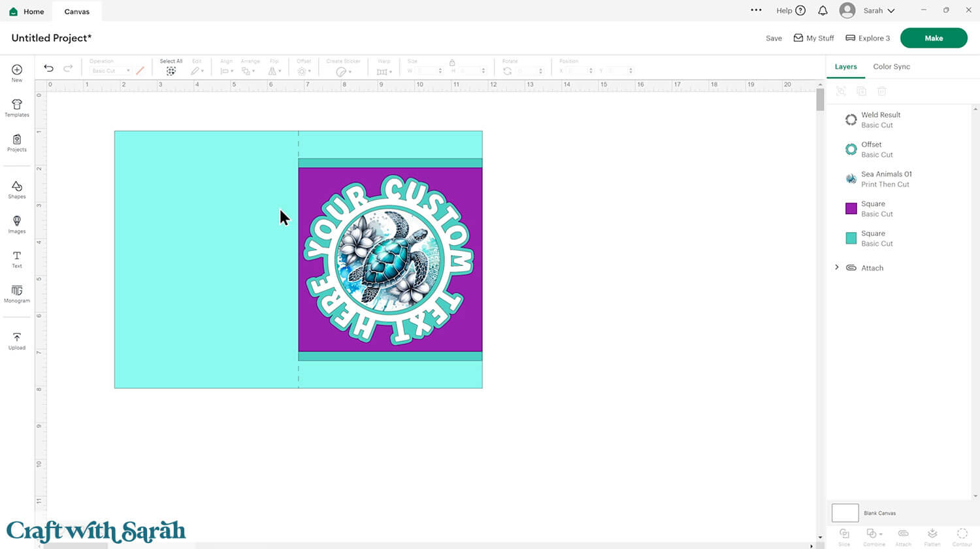Screen dimensions: 980x549
Task: Select the Text tool
Action: (x=17, y=259)
